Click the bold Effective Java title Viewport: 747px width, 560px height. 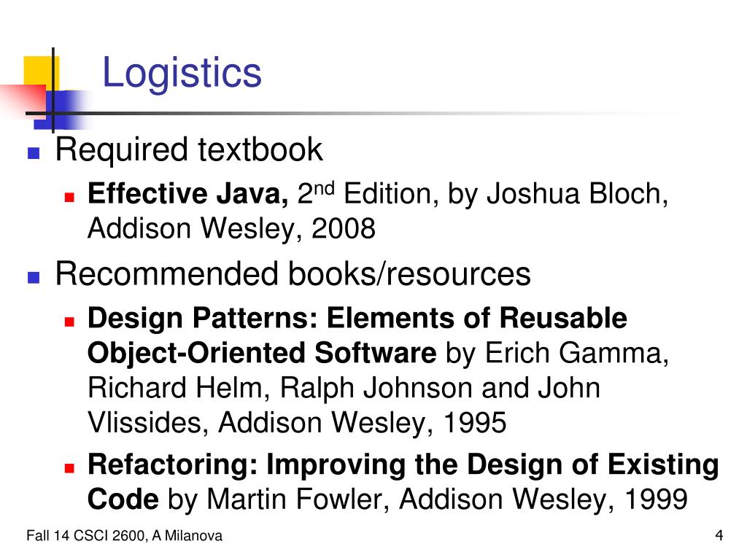click(x=188, y=194)
